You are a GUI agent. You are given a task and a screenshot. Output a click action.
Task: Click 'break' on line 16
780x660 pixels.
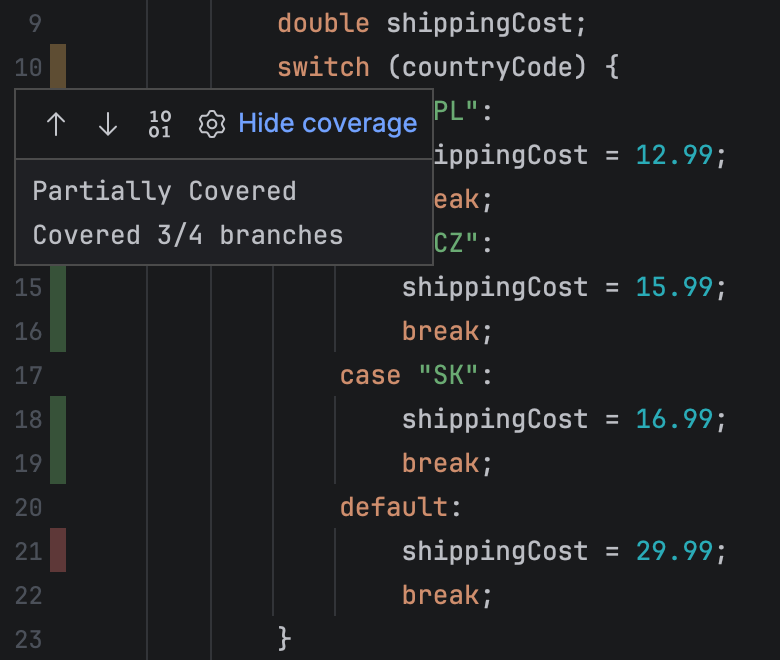click(x=440, y=331)
